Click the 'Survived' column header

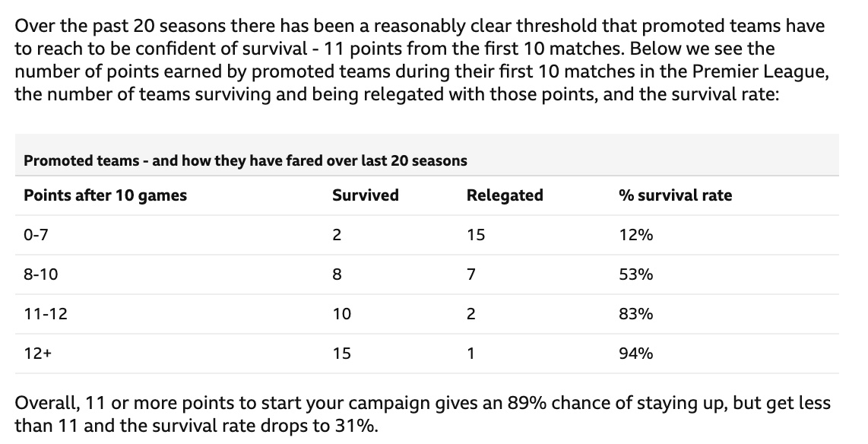(x=366, y=195)
